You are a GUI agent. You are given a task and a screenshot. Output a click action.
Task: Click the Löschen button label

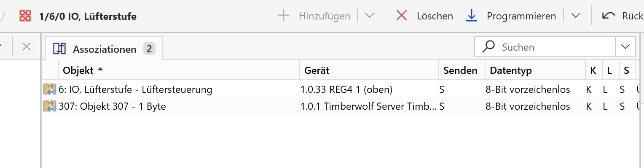(x=435, y=16)
